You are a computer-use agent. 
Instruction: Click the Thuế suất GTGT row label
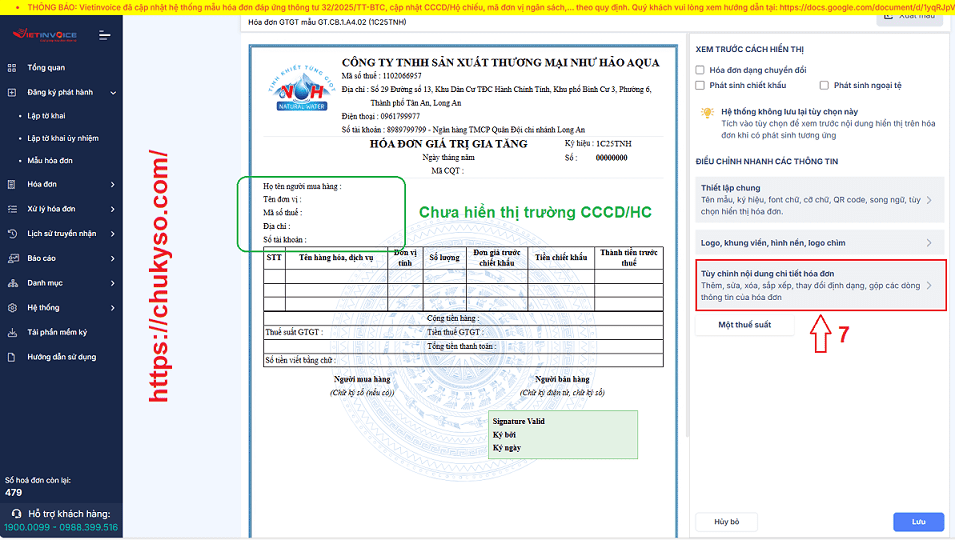click(x=294, y=332)
